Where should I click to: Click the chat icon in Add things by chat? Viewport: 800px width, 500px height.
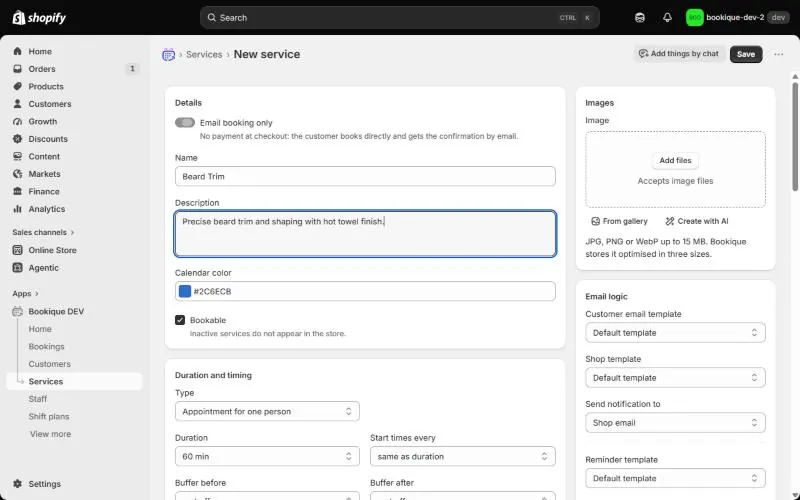point(643,54)
